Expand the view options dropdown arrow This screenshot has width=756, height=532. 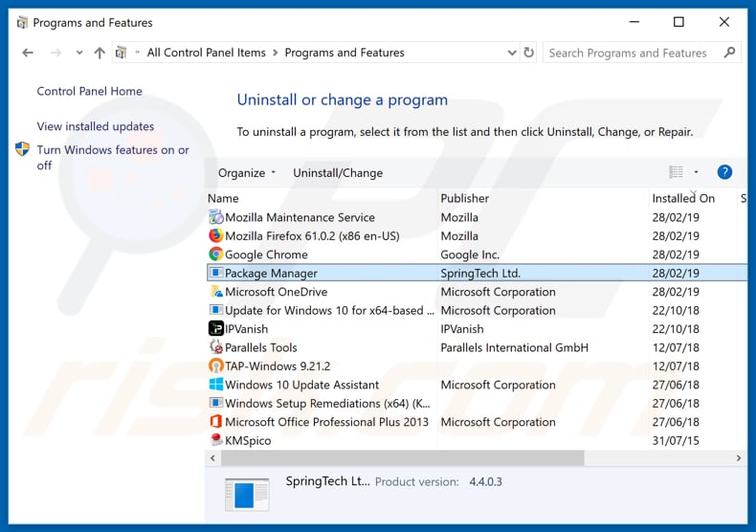(696, 172)
